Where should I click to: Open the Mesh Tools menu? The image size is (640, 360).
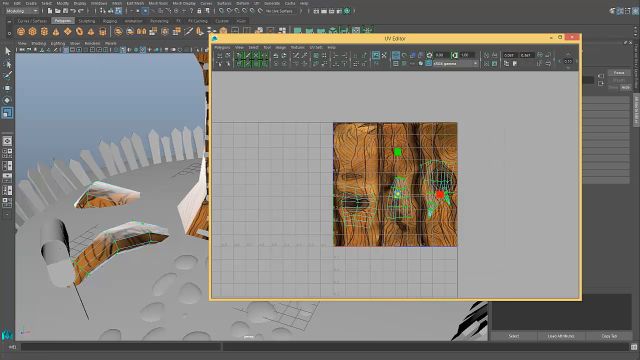point(158,3)
